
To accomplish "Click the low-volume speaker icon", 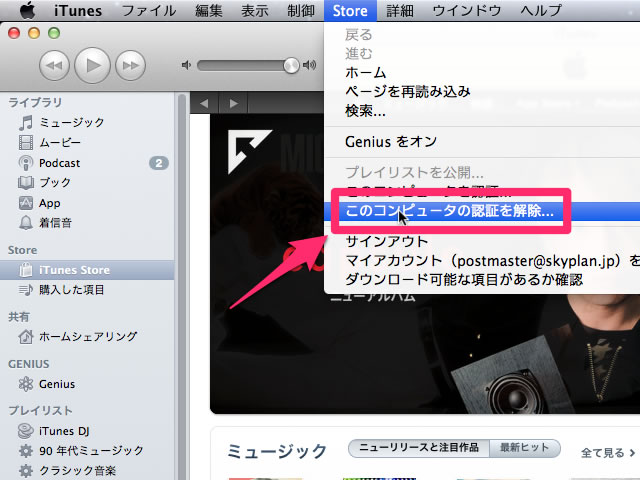I will [x=186, y=65].
